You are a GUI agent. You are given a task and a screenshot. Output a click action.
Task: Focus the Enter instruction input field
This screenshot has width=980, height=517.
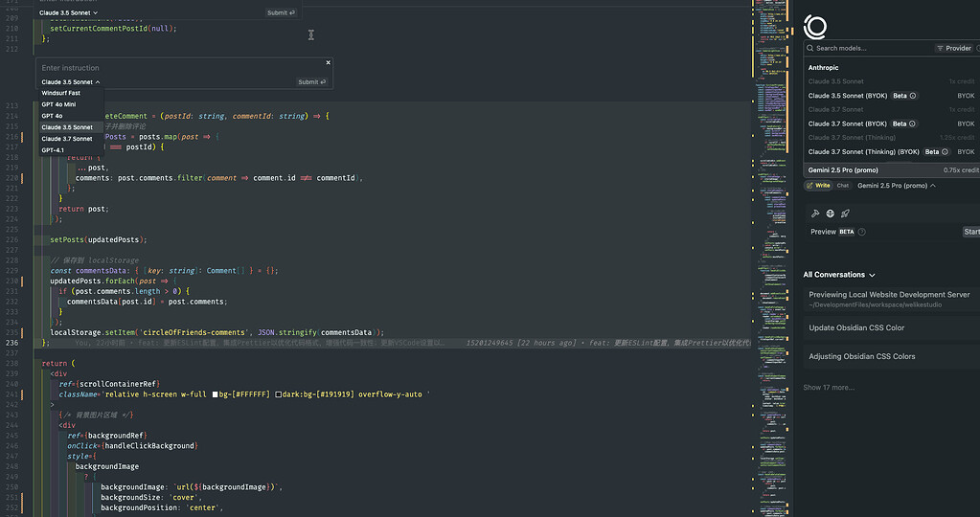[181, 67]
